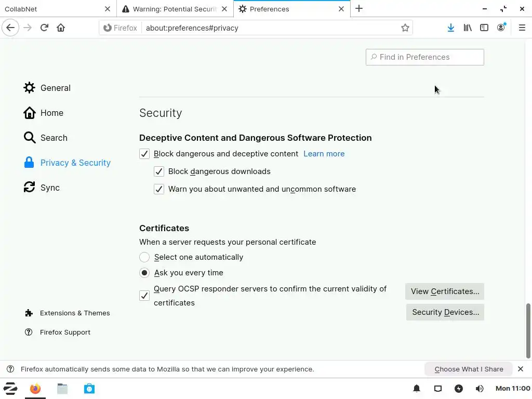Click the page's vertical scrollbar thumb
This screenshot has width=532, height=399.
point(529,330)
